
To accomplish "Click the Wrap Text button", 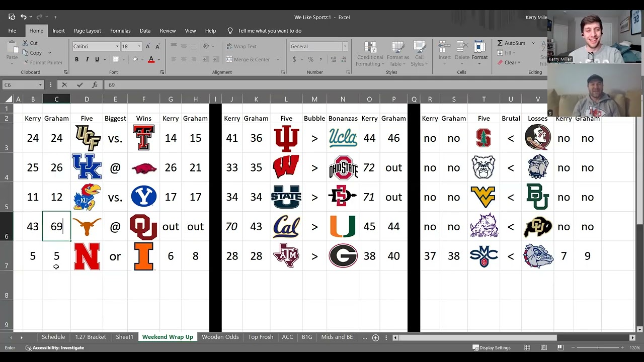I will [242, 46].
